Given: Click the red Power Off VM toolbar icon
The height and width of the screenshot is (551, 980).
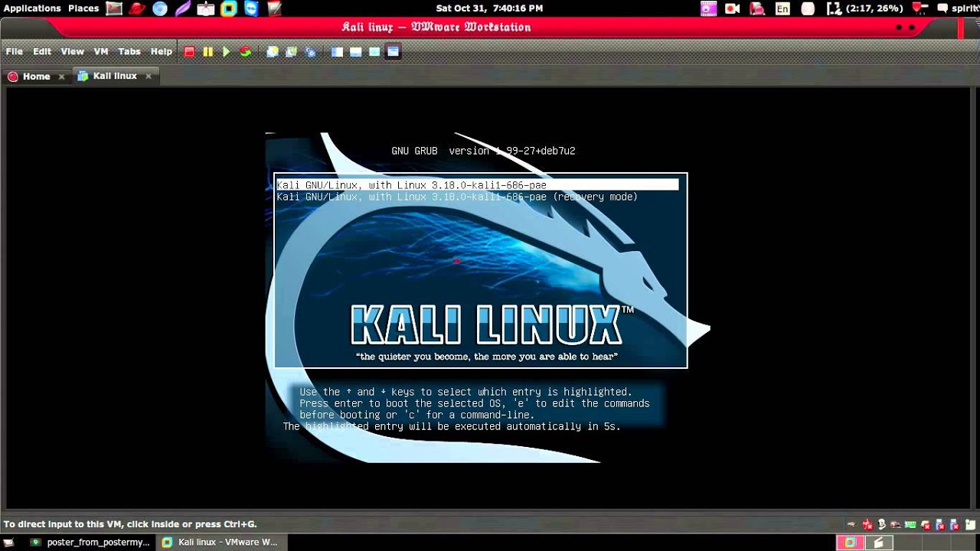Looking at the screenshot, I should point(189,52).
